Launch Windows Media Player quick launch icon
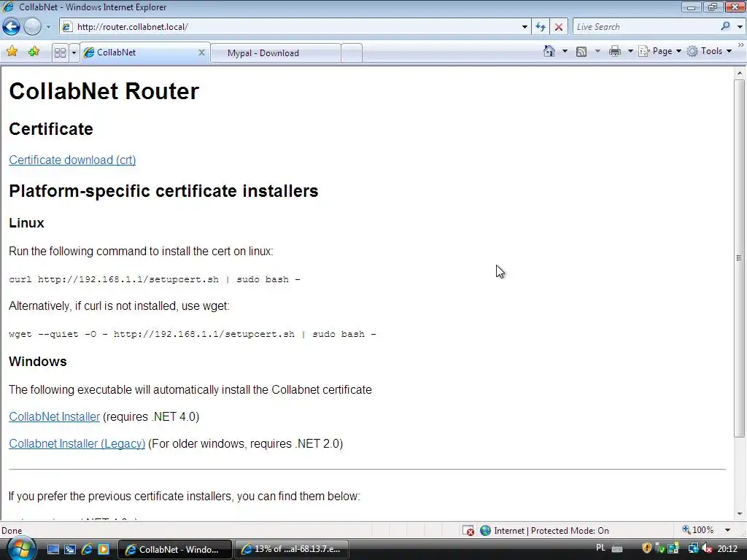This screenshot has width=747, height=560. [x=104, y=550]
